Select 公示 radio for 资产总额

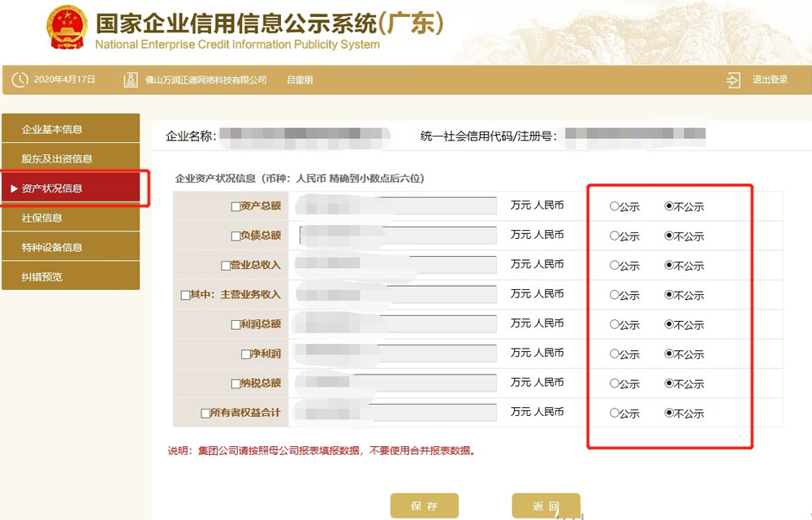tap(613, 206)
